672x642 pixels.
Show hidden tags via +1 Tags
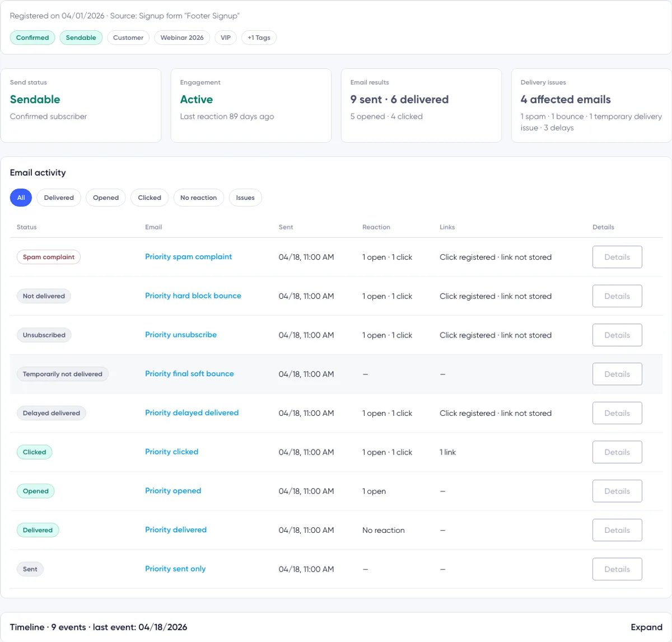click(259, 38)
